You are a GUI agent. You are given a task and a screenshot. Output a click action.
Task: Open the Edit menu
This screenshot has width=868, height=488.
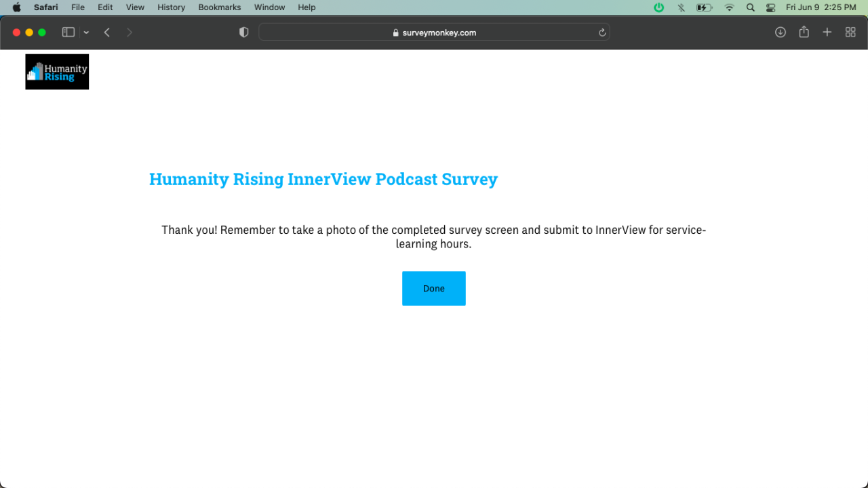point(105,7)
